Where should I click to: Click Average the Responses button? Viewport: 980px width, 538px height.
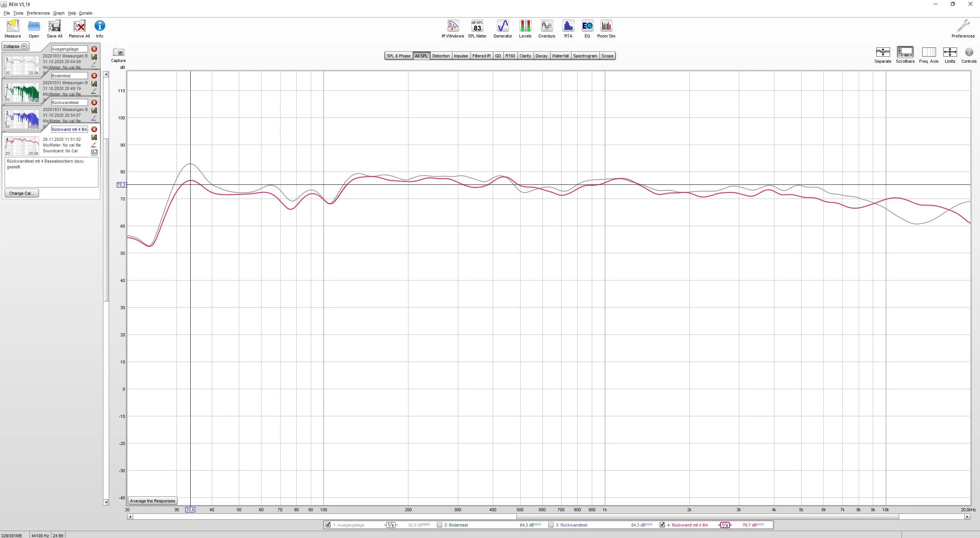(x=152, y=501)
